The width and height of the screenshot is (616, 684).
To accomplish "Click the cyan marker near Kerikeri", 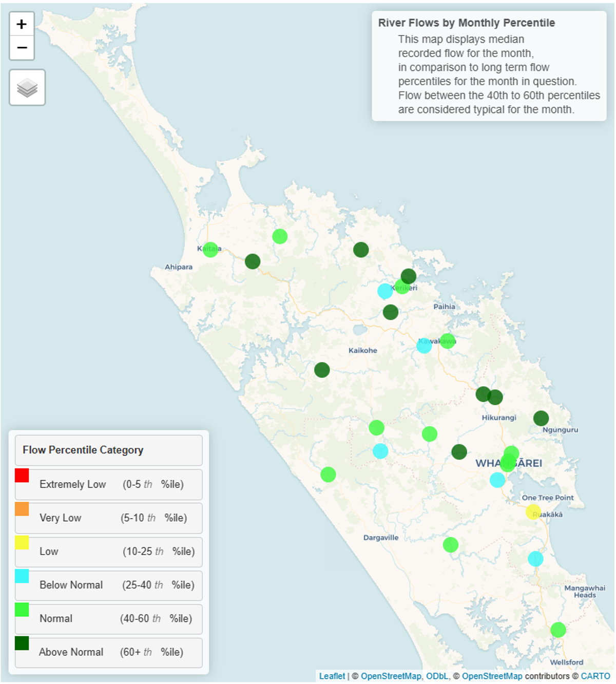I will (385, 291).
